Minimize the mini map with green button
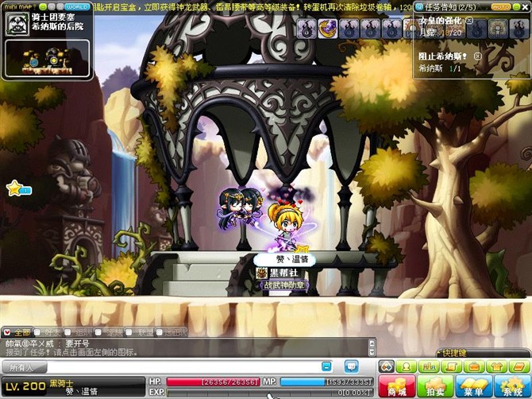 (43, 6)
